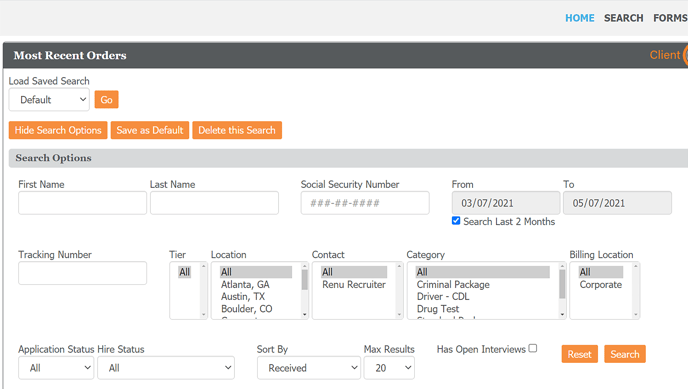Select Renu Recruiter in Contact list
Screen dimensions: 688x389
pyautogui.click(x=354, y=285)
